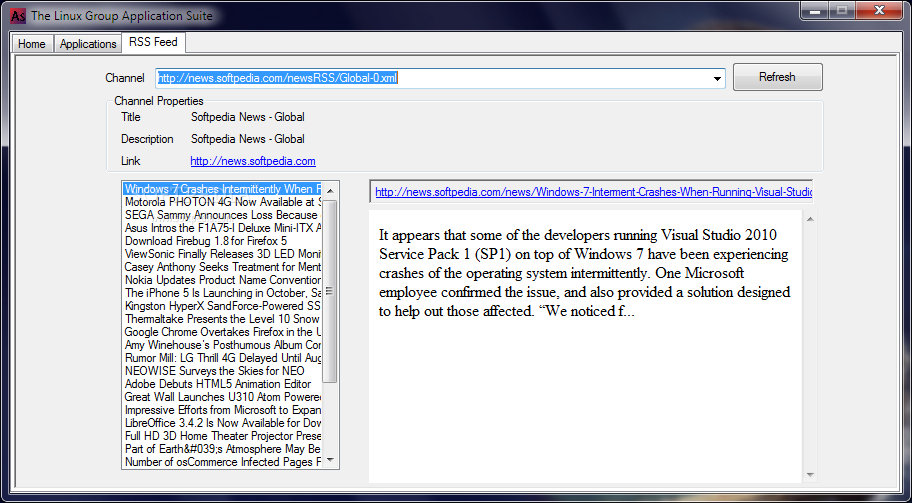Click the Refresh button

click(777, 77)
